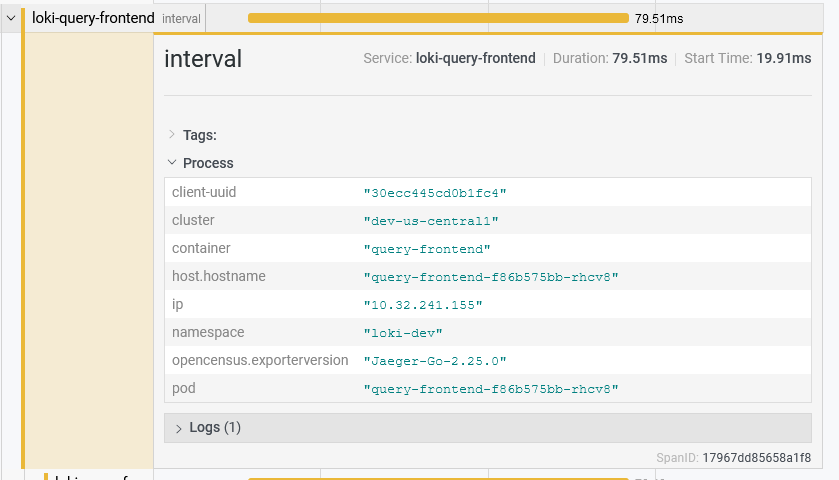Screen dimensions: 839x480
Task: Select the client-uuid process row
Action: (487, 192)
